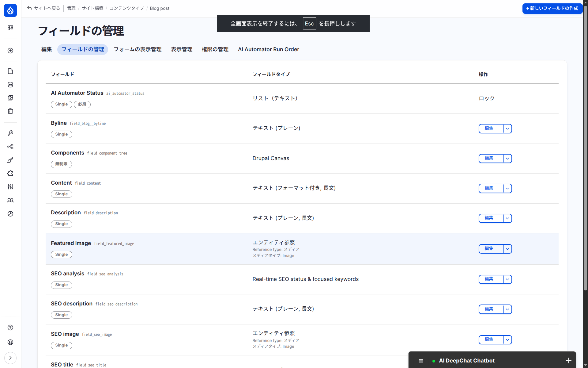Open the Content file icon in sidebar

[x=10, y=71]
